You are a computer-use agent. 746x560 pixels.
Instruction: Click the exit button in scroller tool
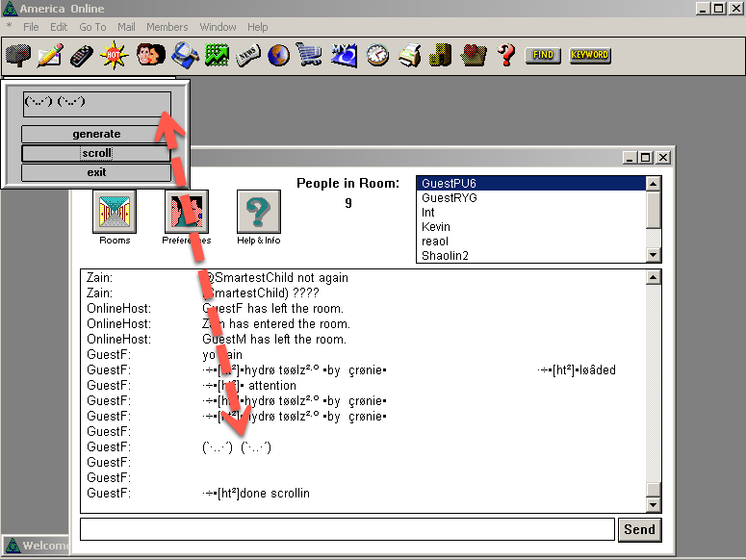tap(96, 172)
